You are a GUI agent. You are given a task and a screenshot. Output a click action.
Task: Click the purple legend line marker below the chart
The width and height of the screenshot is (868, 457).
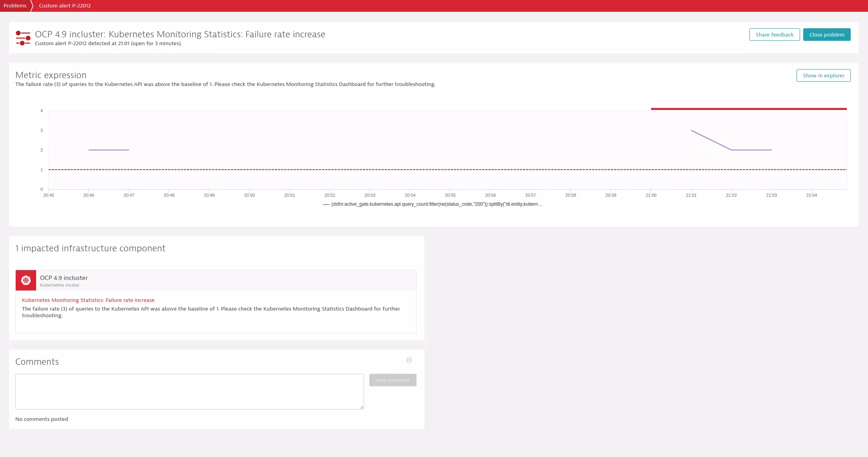tap(326, 204)
